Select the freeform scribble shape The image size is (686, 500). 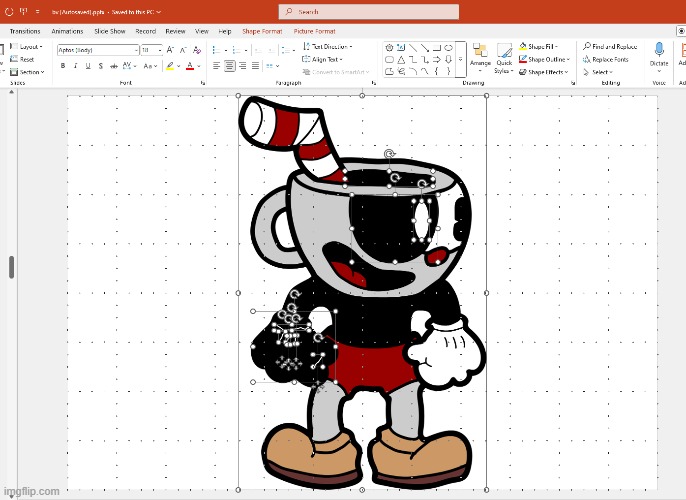click(x=401, y=71)
